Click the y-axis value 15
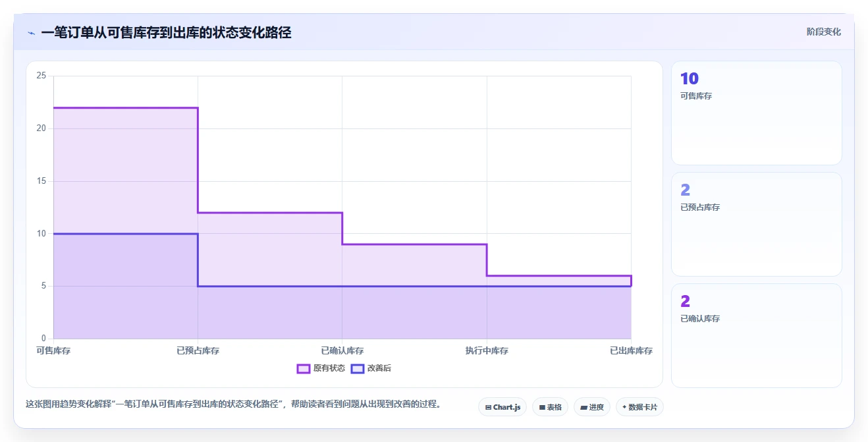 click(x=41, y=181)
